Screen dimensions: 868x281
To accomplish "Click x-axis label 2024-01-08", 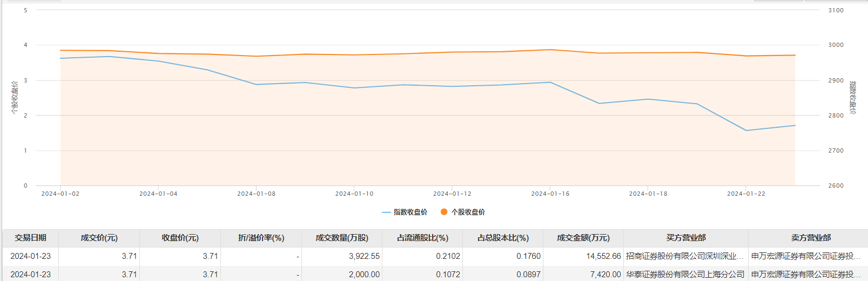I will (x=257, y=194).
